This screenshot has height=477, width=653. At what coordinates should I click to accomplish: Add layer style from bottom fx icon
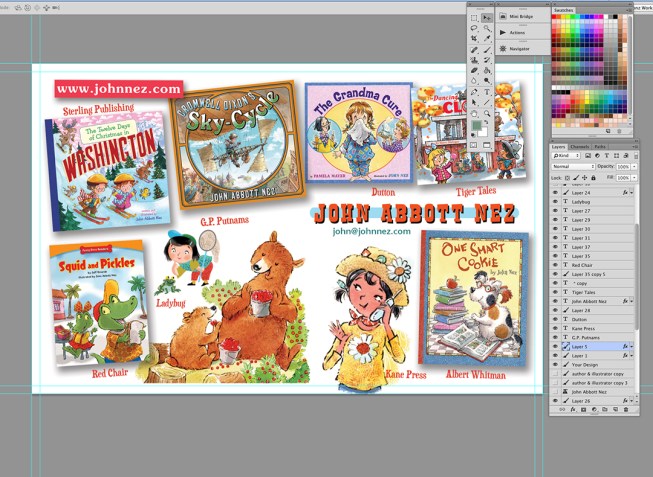coord(573,410)
